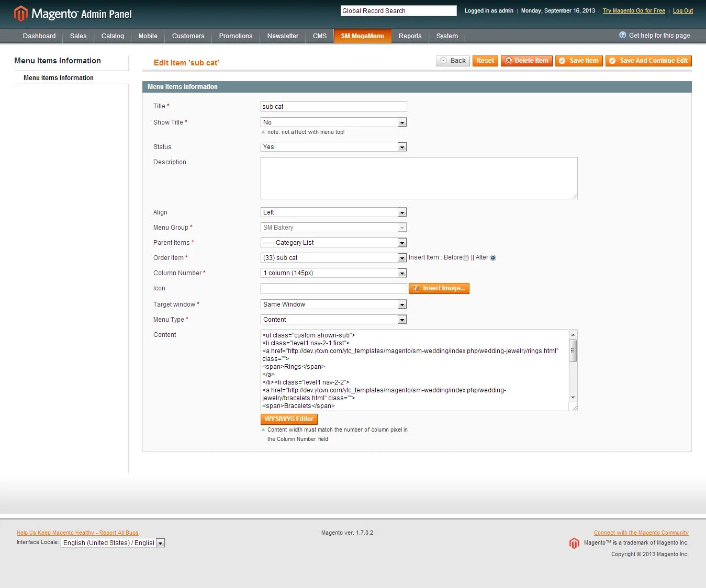
Task: Click the WYSIWYG Editor button
Action: (288, 419)
